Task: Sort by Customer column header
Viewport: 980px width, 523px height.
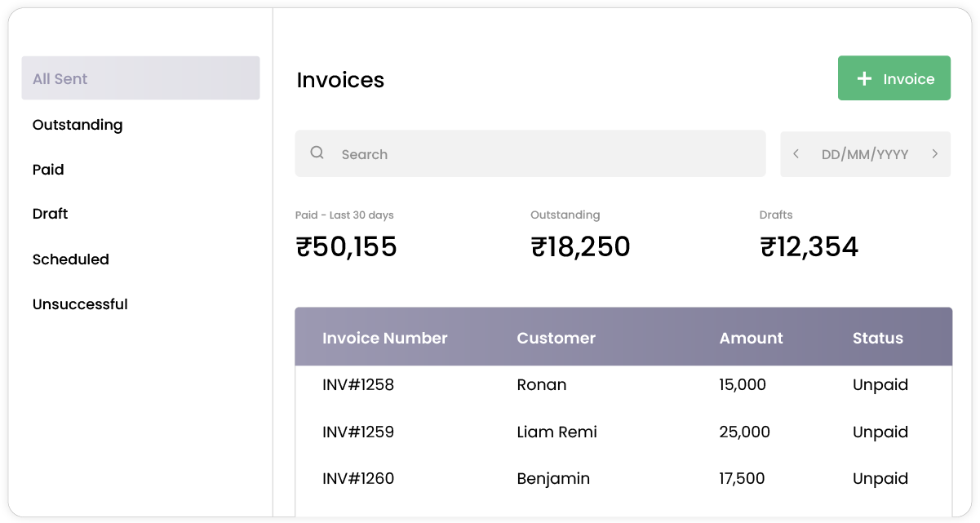Action: [557, 338]
